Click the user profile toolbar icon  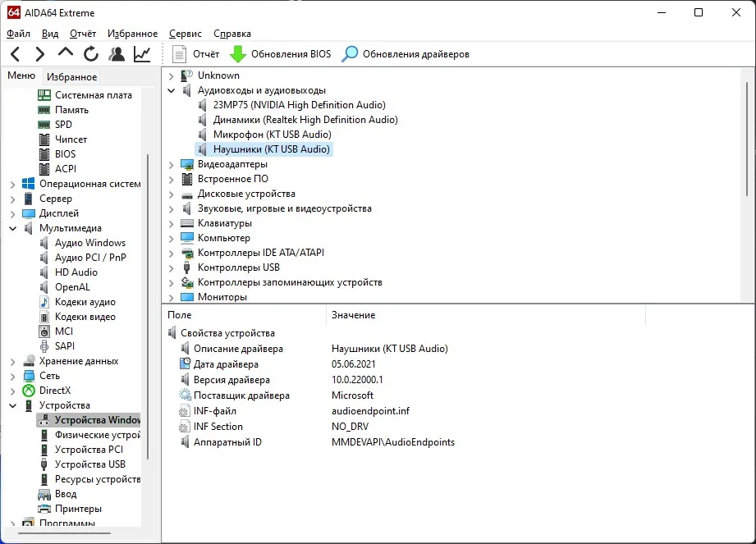117,54
